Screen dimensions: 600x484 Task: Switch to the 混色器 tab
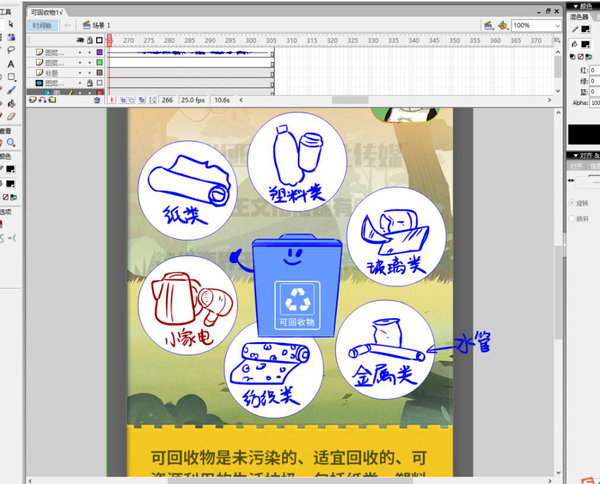pos(581,16)
